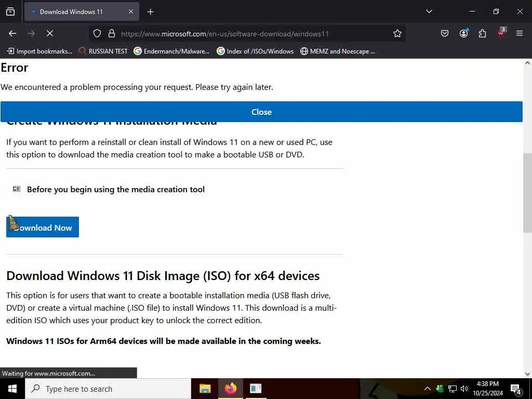Viewport: 532px width, 399px height.
Task: Switch to Firefox in the taskbar
Action: [x=230, y=389]
